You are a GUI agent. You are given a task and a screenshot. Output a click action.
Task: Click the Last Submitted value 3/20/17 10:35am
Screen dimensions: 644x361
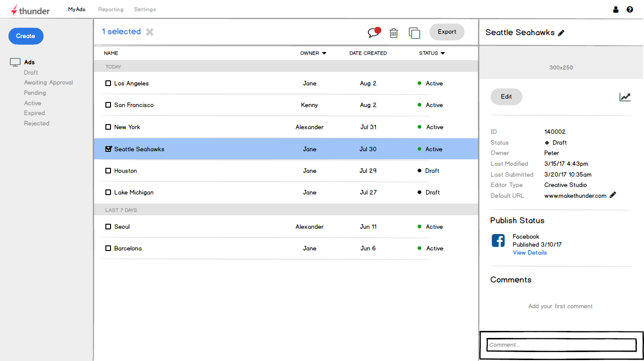click(x=568, y=174)
